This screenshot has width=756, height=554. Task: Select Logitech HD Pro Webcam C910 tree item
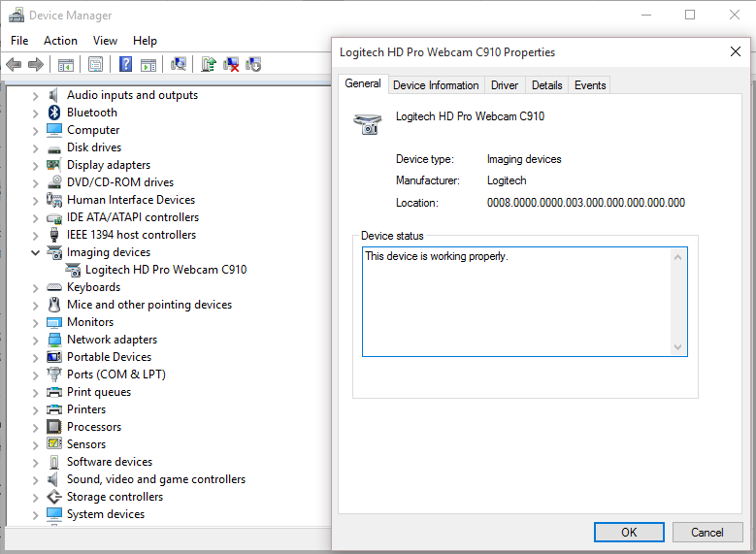click(x=166, y=270)
